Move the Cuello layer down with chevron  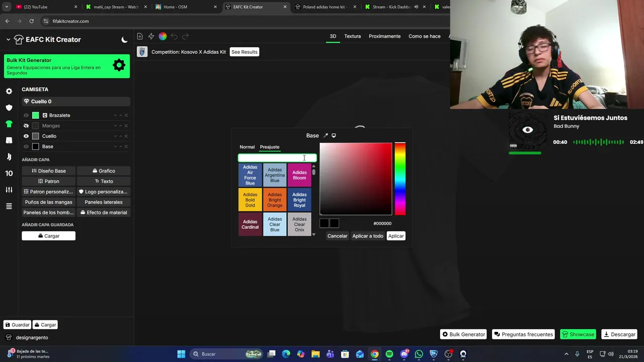(x=115, y=136)
